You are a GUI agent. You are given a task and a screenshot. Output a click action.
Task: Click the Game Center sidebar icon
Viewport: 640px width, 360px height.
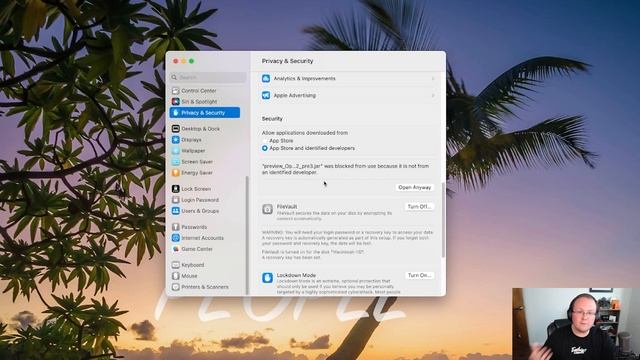click(176, 249)
